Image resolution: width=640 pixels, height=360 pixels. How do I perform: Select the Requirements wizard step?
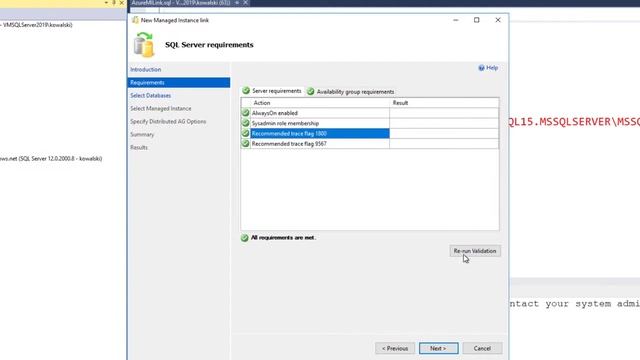[x=179, y=82]
